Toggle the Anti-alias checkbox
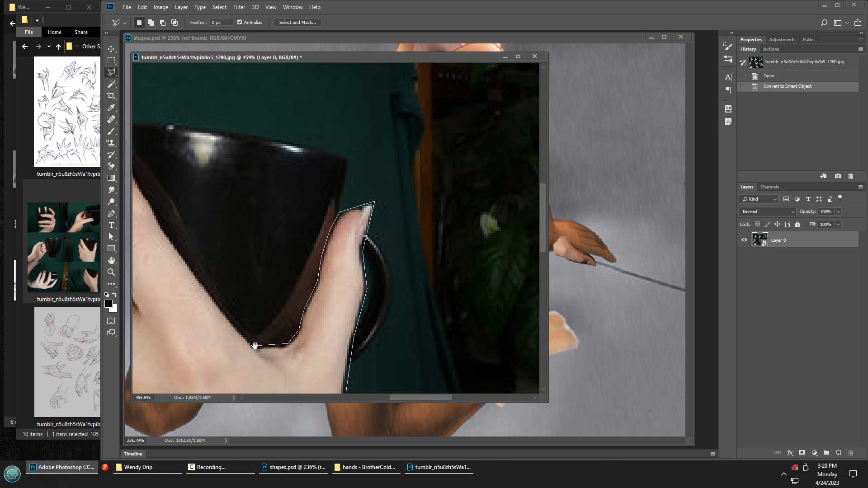Image resolution: width=868 pixels, height=488 pixels. click(x=240, y=22)
